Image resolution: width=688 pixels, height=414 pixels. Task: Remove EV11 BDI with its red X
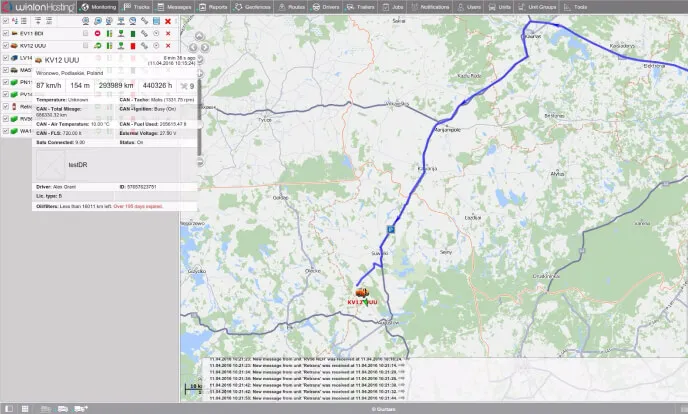pos(168,33)
